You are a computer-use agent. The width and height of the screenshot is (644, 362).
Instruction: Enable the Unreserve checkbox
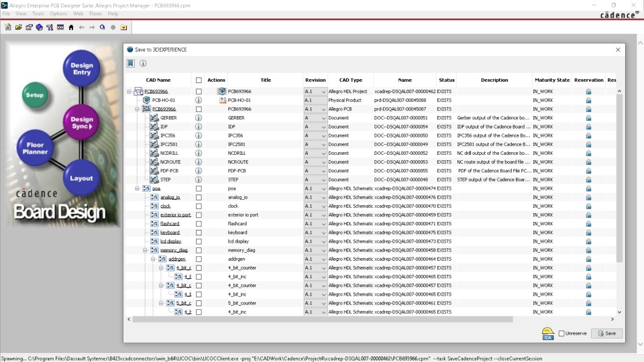561,333
